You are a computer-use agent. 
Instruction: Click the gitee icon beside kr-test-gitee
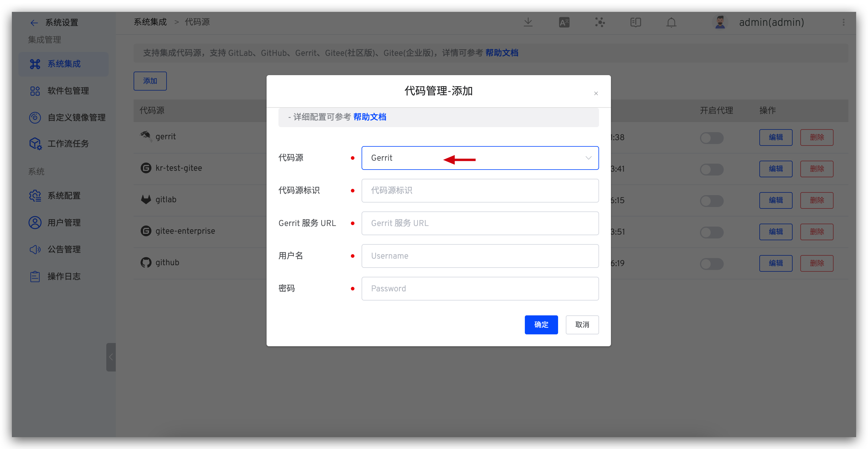pyautogui.click(x=145, y=168)
